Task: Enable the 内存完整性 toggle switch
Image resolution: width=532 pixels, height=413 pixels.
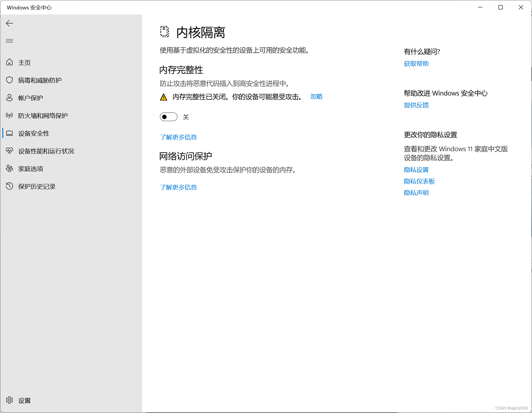Action: point(168,117)
